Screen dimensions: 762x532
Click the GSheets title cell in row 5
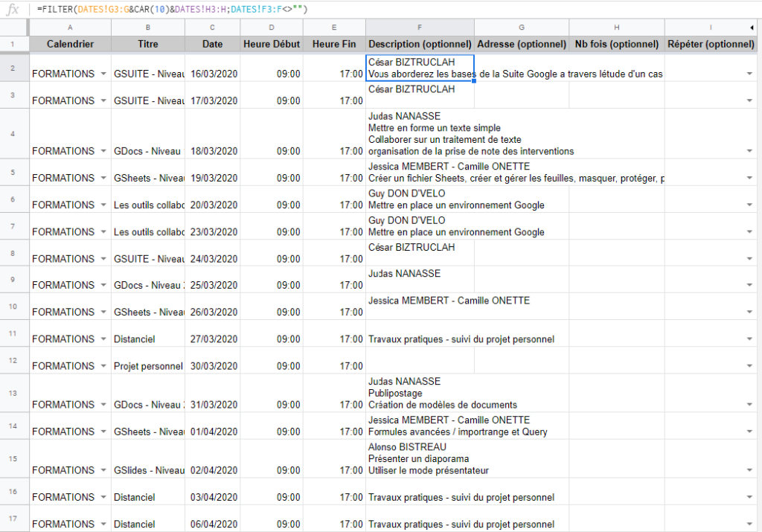[148, 173]
